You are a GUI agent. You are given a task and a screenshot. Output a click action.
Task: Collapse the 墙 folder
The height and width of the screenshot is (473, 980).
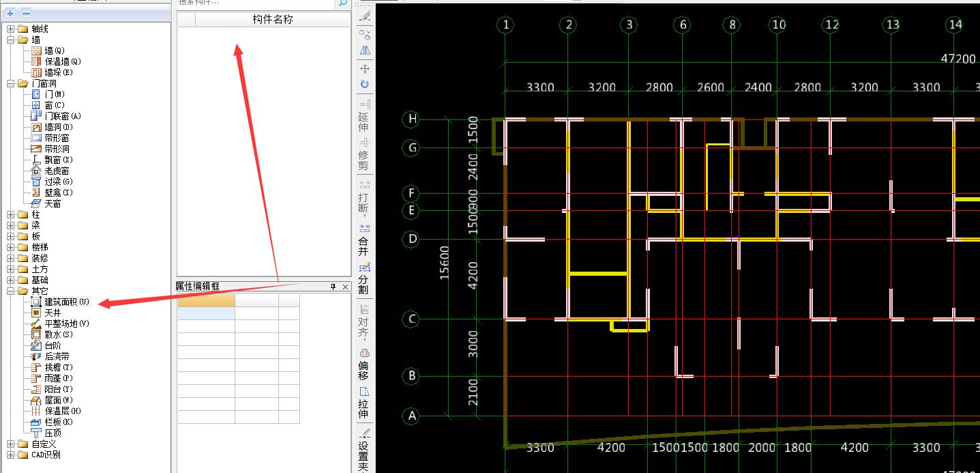tap(11, 40)
